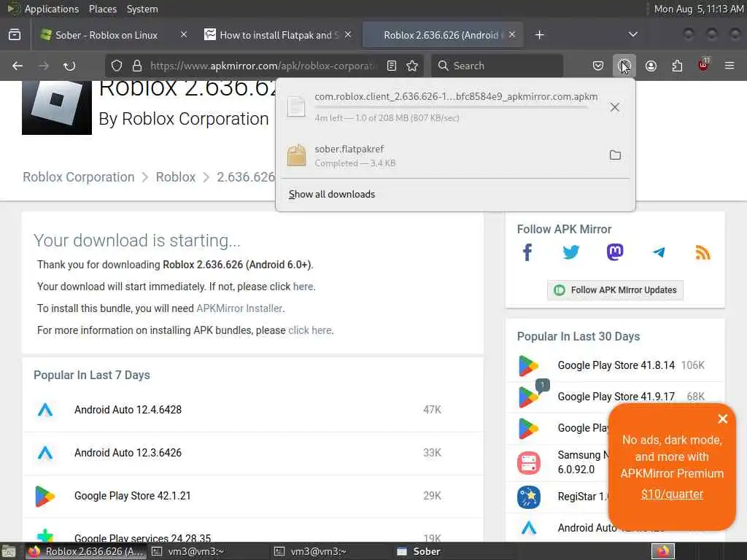Open the APK Mirror RSS feed
The height and width of the screenshot is (560, 747).
tap(703, 252)
